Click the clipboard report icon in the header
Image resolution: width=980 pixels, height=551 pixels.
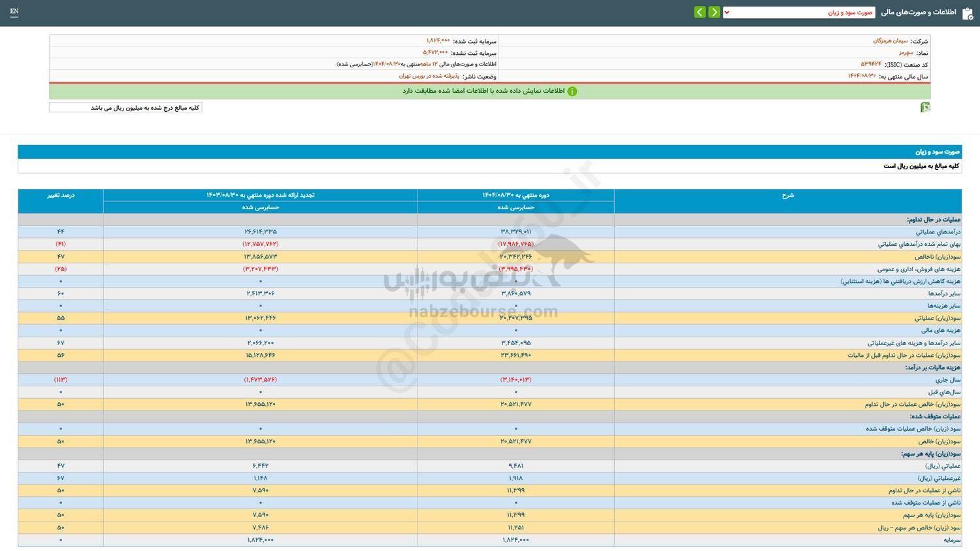(x=968, y=12)
